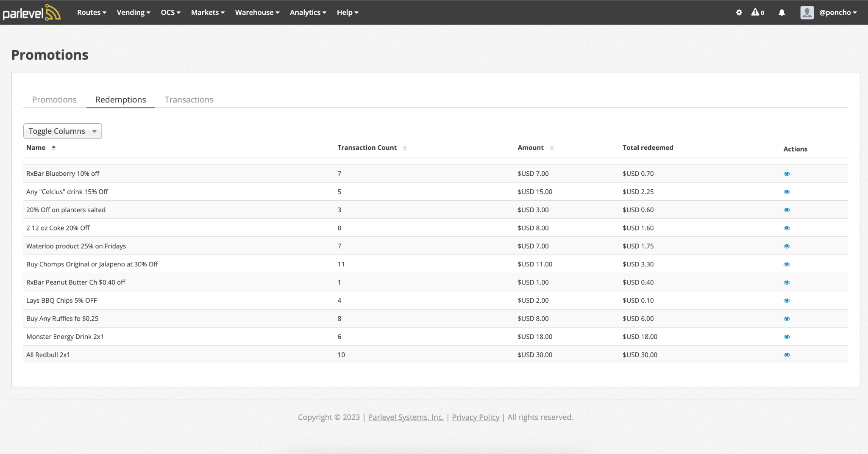This screenshot has width=868, height=454.
Task: Click 2 12 oz Coke 20% Off name
Action: click(x=58, y=228)
